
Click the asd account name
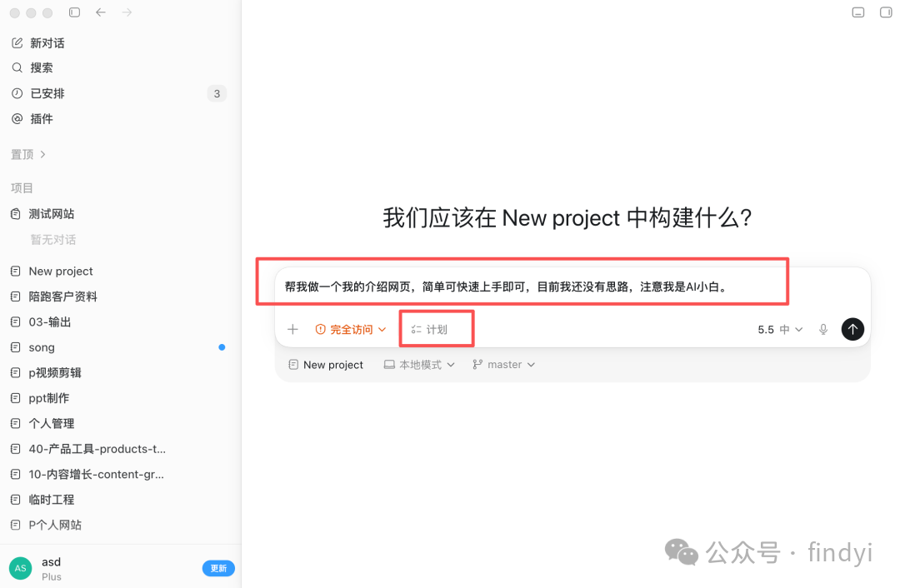51,562
